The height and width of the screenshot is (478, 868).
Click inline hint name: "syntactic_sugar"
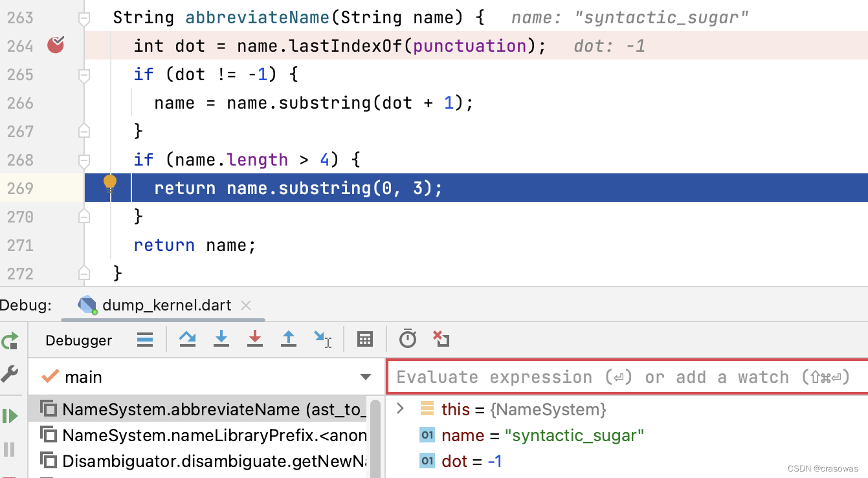click(x=630, y=17)
